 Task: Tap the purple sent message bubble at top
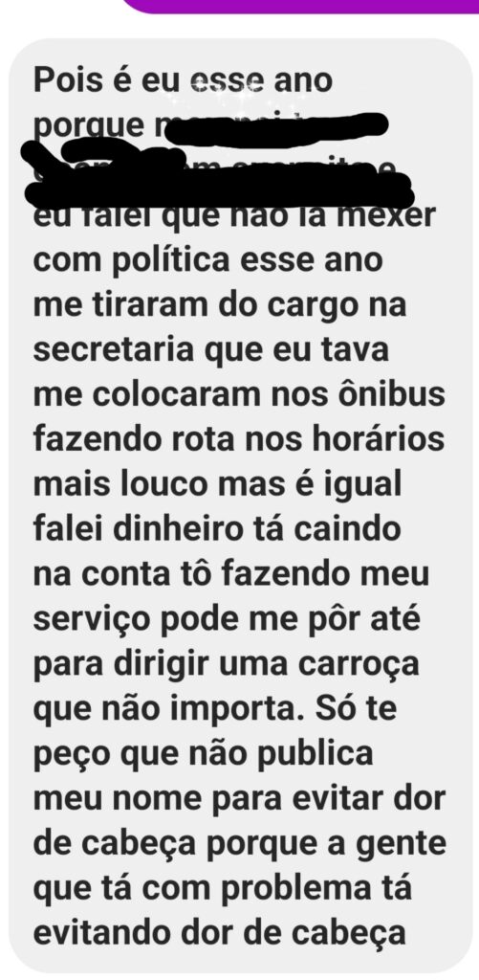coord(300,5)
